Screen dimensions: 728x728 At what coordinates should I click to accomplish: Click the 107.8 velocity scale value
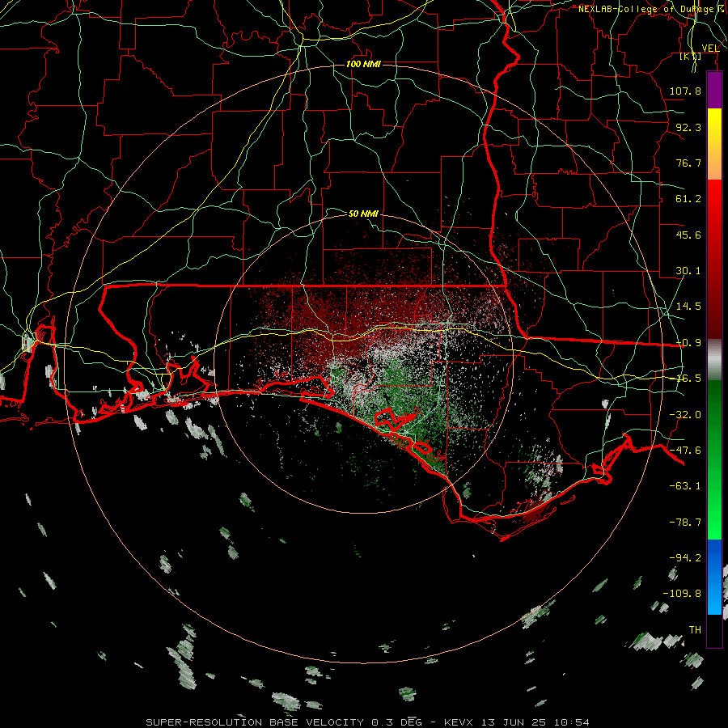(685, 91)
